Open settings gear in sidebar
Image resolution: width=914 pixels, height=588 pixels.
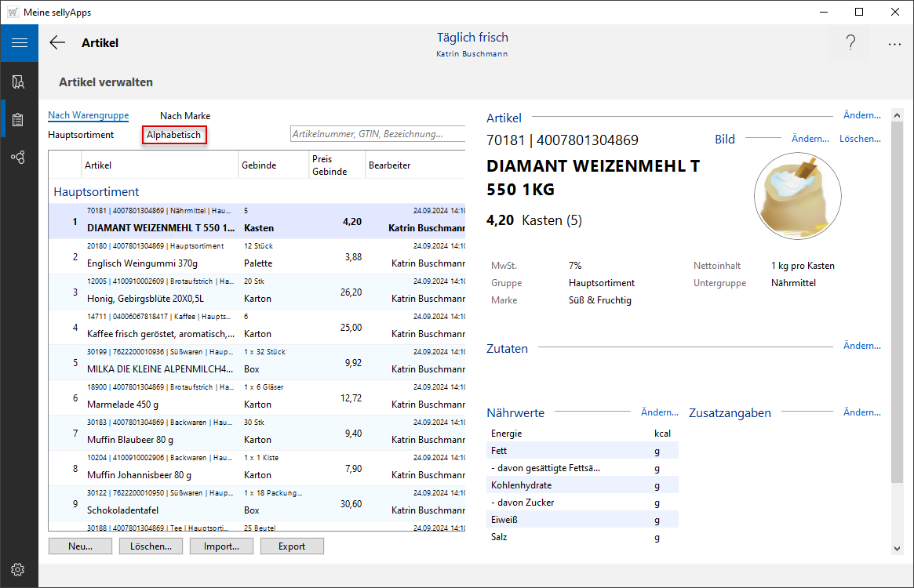(19, 570)
